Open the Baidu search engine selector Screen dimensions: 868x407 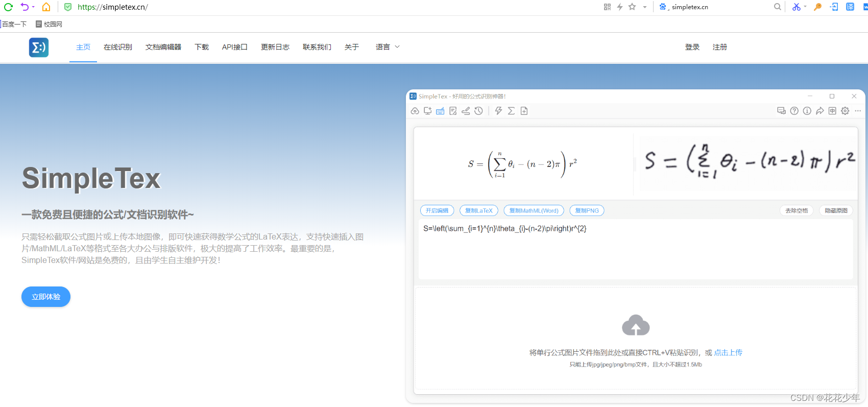point(663,7)
